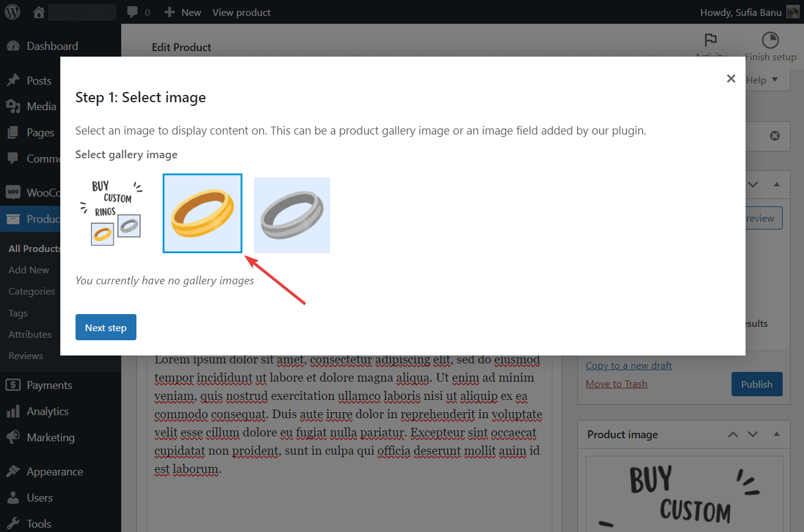
Task: Select the silver ring gallery image
Action: [x=292, y=215]
